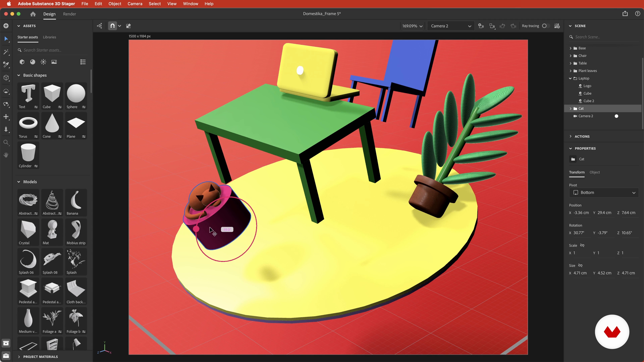Switch to the Libraries tab
Image resolution: width=644 pixels, height=362 pixels.
point(49,37)
